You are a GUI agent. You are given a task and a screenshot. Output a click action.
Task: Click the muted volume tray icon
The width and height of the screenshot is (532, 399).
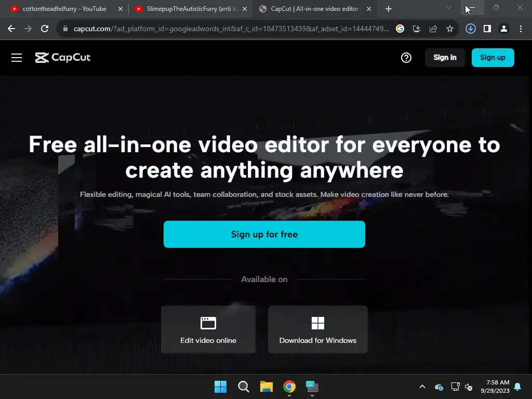(469, 387)
